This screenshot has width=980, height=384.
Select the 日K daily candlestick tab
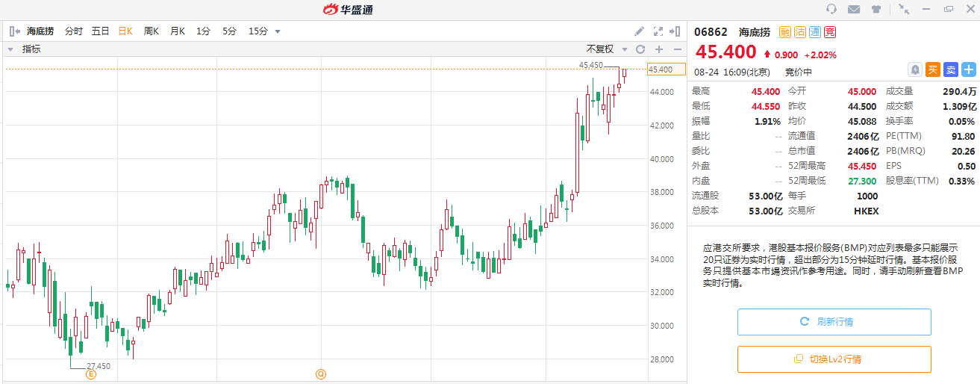click(125, 31)
